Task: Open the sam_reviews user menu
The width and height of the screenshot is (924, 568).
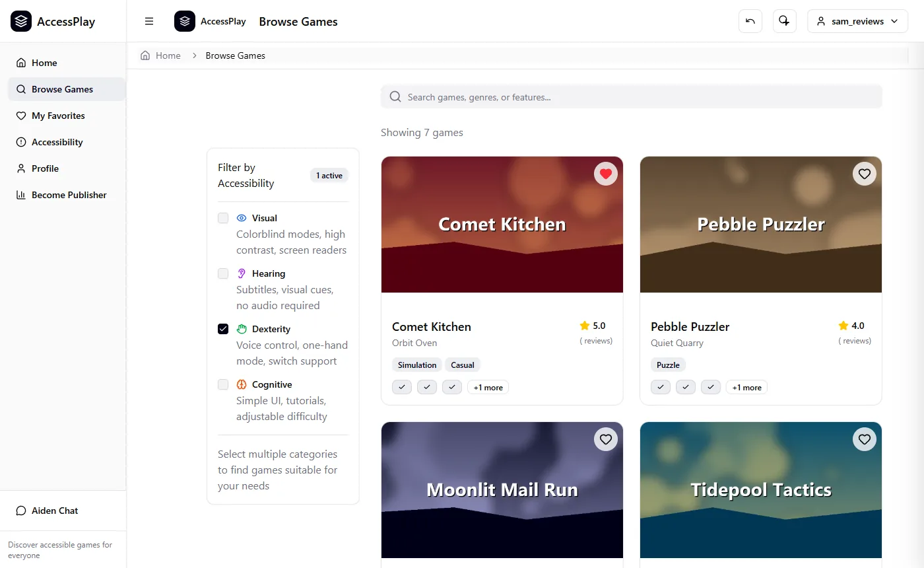Action: (857, 21)
